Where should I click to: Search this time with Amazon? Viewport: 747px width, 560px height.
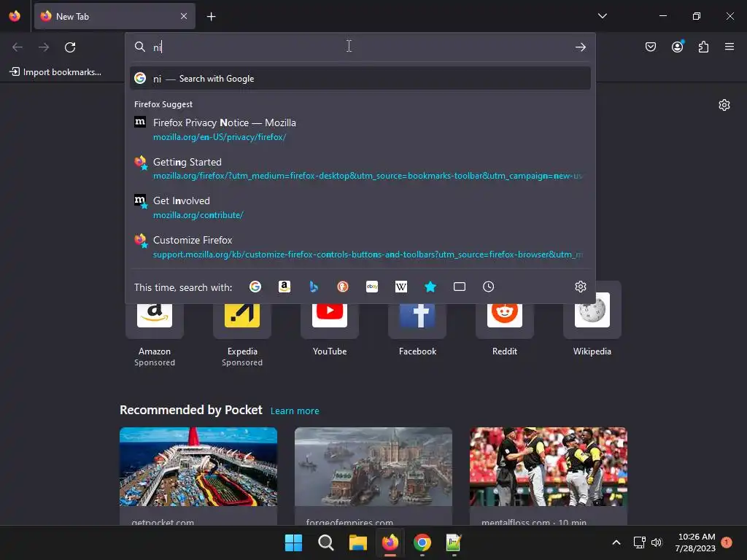[285, 287]
